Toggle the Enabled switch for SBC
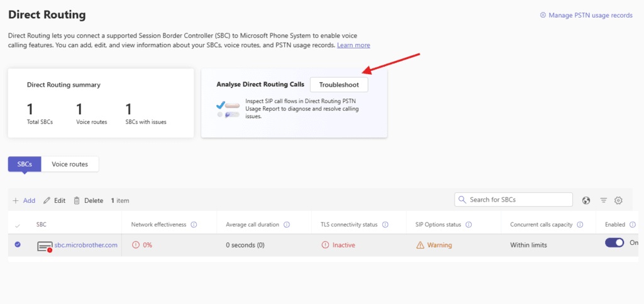The height and width of the screenshot is (304, 644). tap(614, 243)
